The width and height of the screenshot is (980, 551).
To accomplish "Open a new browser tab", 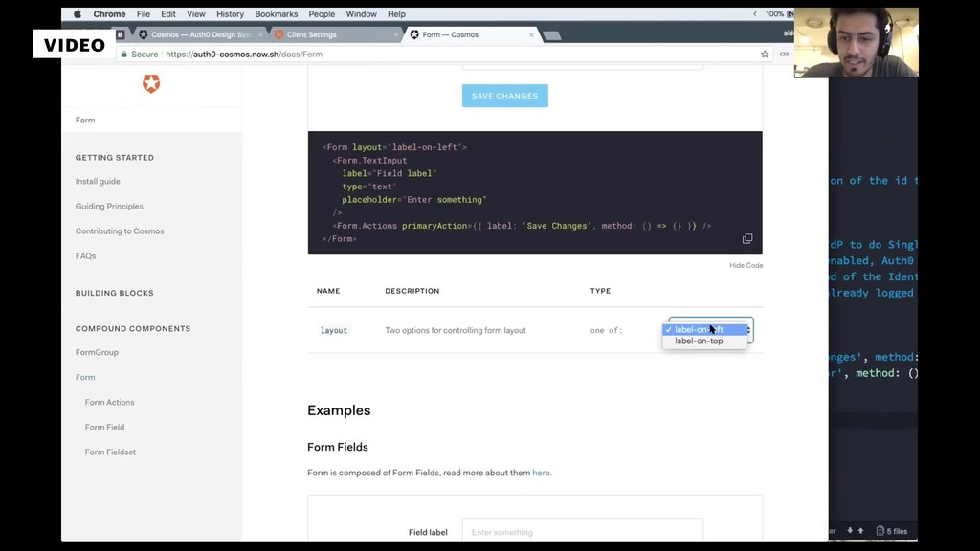I will point(552,35).
